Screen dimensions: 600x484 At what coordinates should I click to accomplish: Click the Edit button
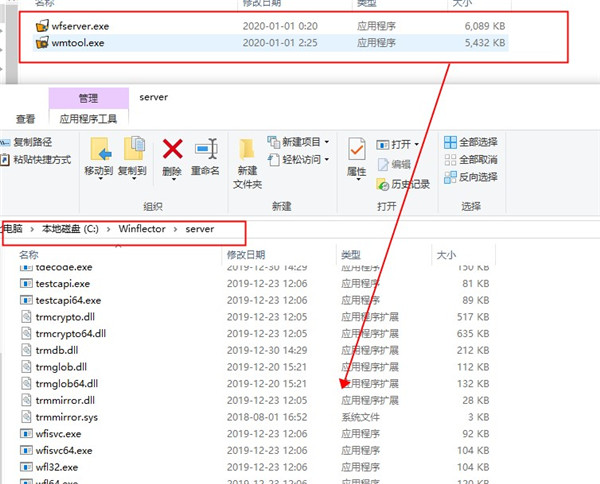coord(394,165)
